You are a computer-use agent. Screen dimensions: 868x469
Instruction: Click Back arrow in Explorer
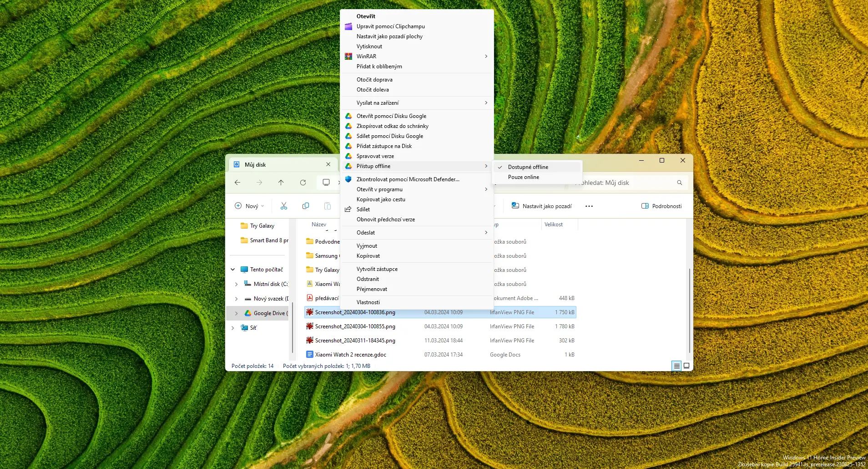tap(237, 183)
